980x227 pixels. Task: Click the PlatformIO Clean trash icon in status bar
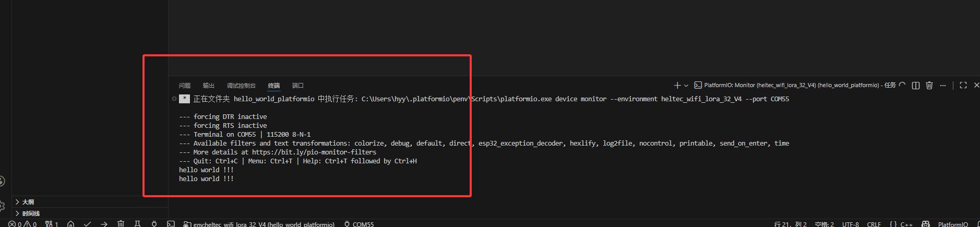121,224
